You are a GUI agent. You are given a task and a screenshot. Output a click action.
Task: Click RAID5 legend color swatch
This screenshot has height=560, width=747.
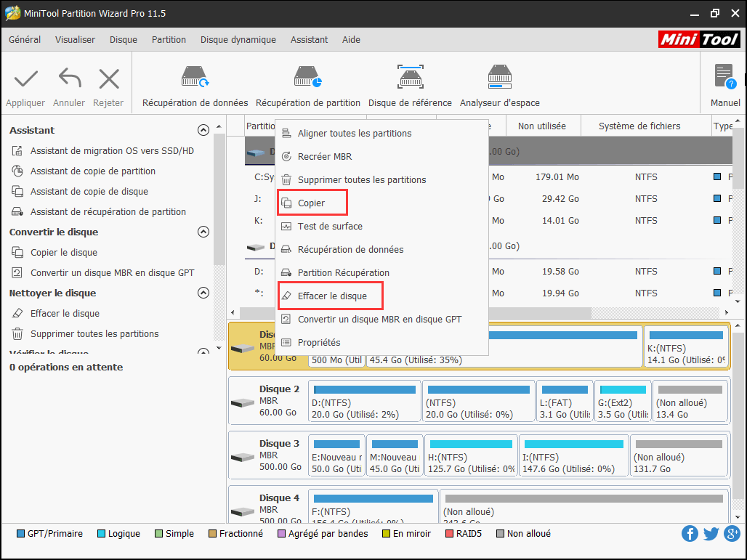[x=449, y=534]
